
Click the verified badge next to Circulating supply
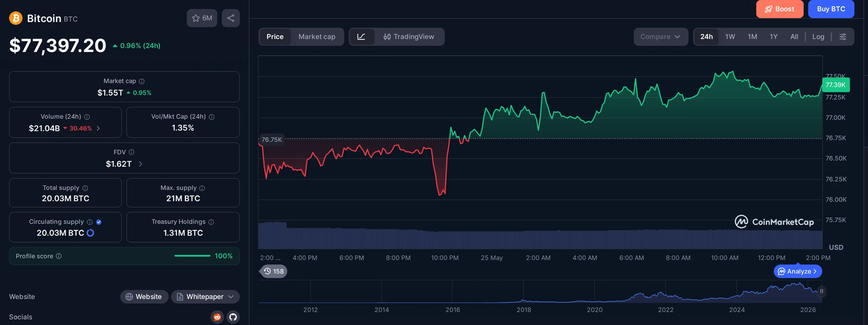pyautogui.click(x=99, y=222)
